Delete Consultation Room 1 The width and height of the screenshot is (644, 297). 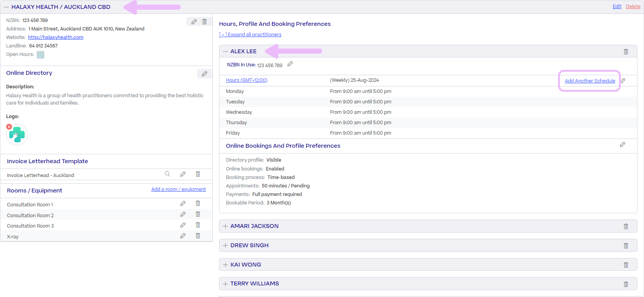198,203
